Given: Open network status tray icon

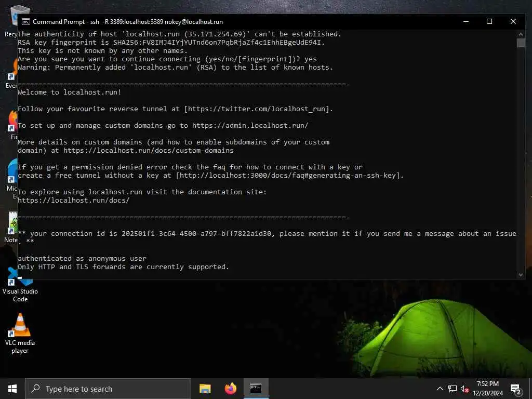Looking at the screenshot, I should click(453, 389).
